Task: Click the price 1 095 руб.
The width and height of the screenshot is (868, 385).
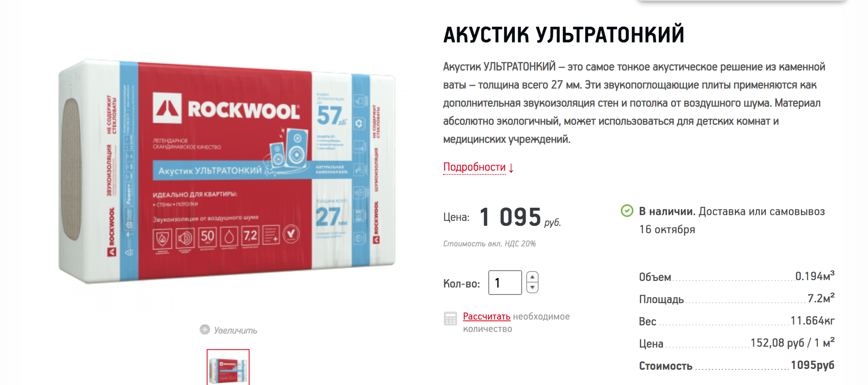Action: point(520,217)
